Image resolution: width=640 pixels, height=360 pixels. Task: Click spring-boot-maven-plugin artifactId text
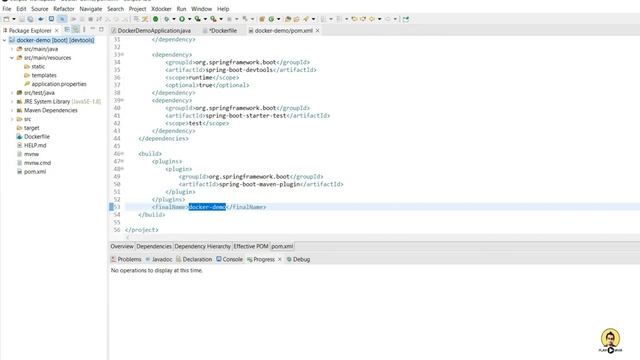click(x=259, y=184)
